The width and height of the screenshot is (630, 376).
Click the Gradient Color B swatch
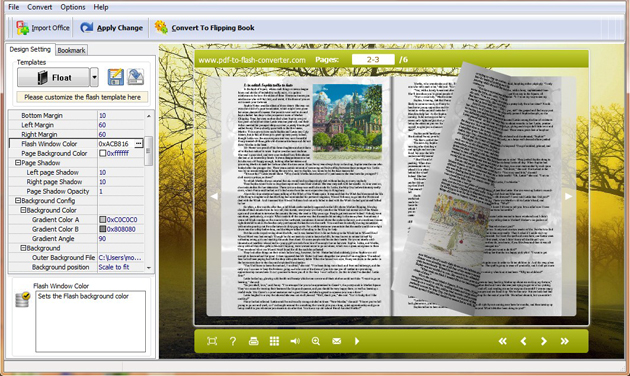click(x=102, y=229)
